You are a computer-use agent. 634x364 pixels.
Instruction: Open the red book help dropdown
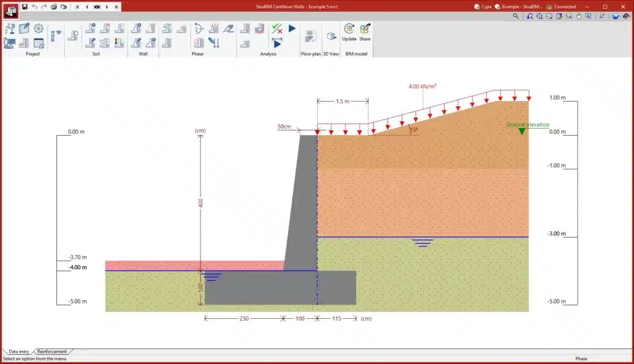[627, 16]
